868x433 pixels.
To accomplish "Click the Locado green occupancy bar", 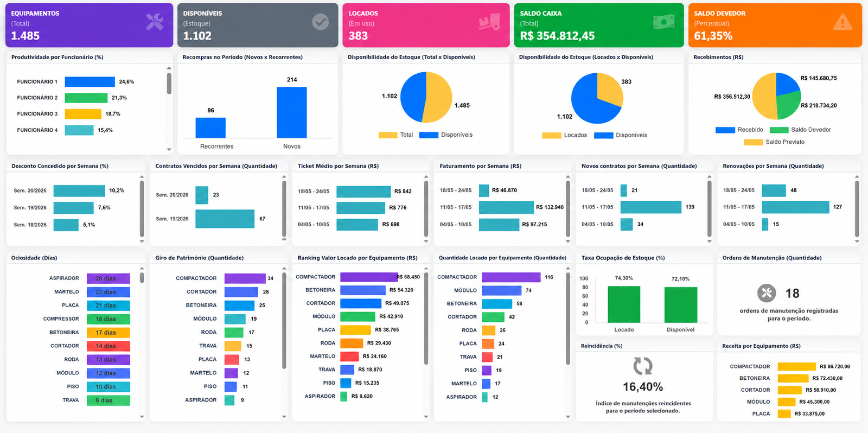I will pos(624,304).
